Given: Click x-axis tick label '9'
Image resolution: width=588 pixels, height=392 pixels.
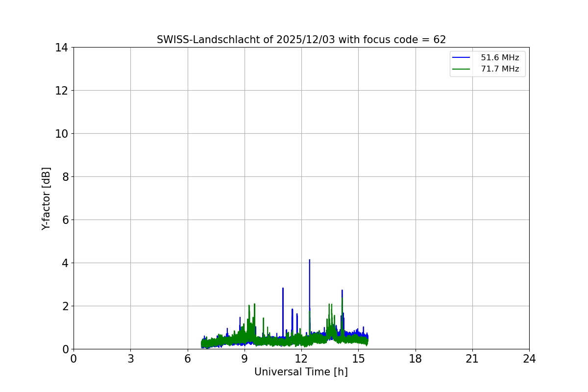Looking at the screenshot, I should coord(245,359).
